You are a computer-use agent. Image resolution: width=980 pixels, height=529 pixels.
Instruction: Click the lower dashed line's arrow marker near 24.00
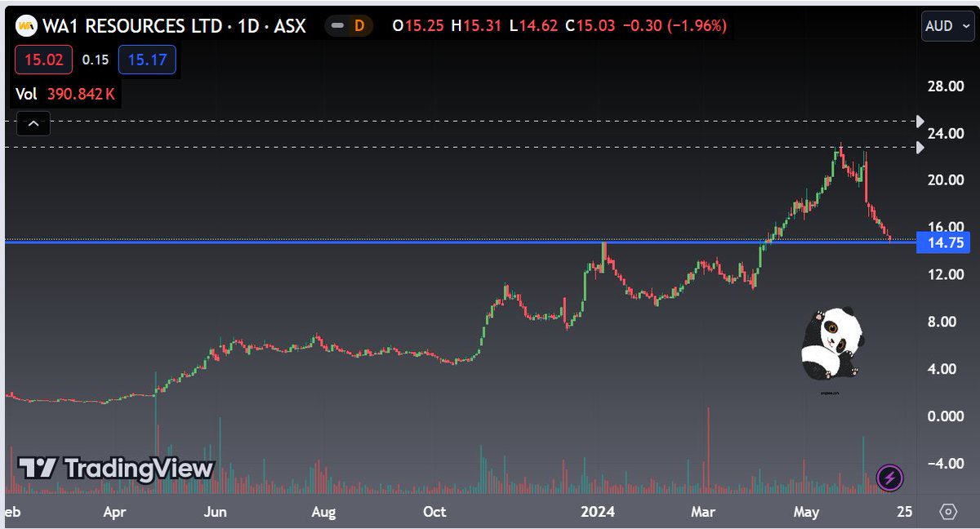920,148
